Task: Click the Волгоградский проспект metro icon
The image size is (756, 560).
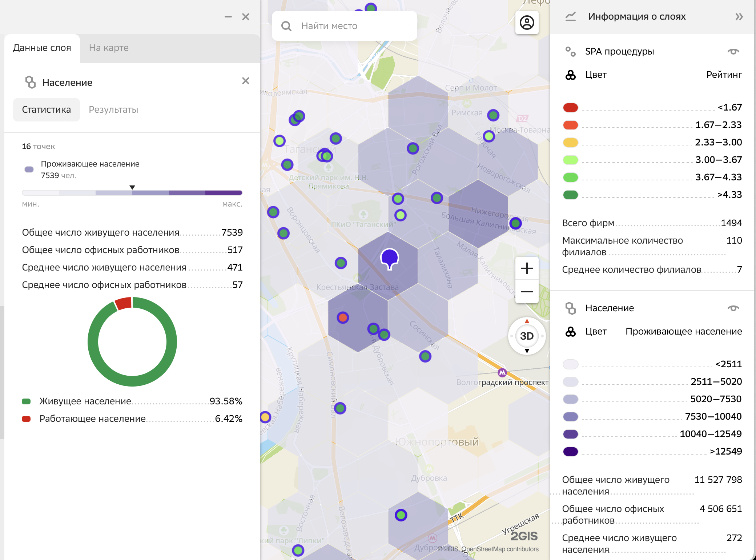Action: pos(502,372)
